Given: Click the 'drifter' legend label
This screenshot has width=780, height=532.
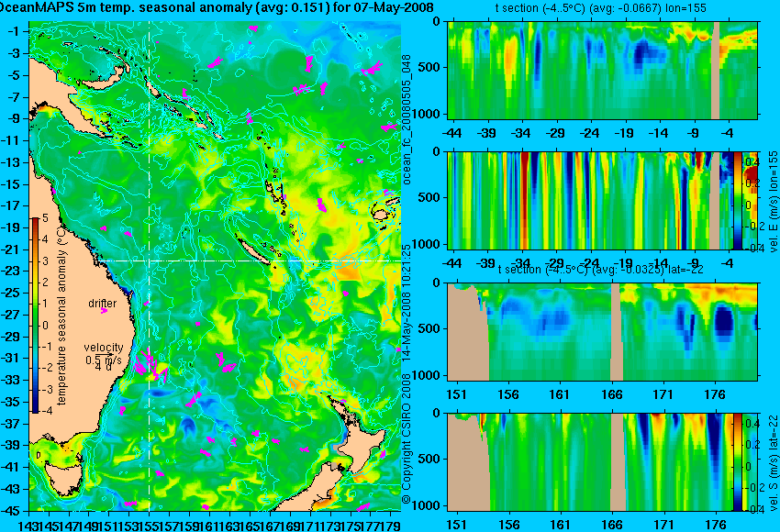Looking at the screenshot, I should [x=103, y=304].
